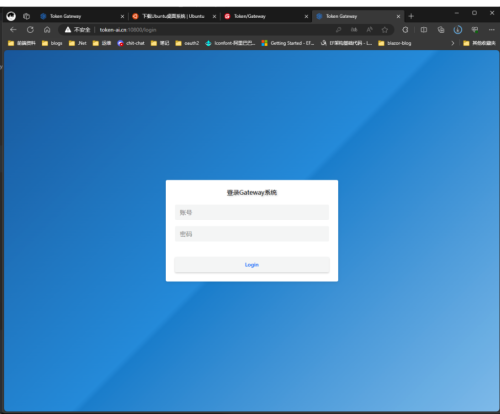Add page to favorites with star icon
500x414 pixels.
(385, 30)
